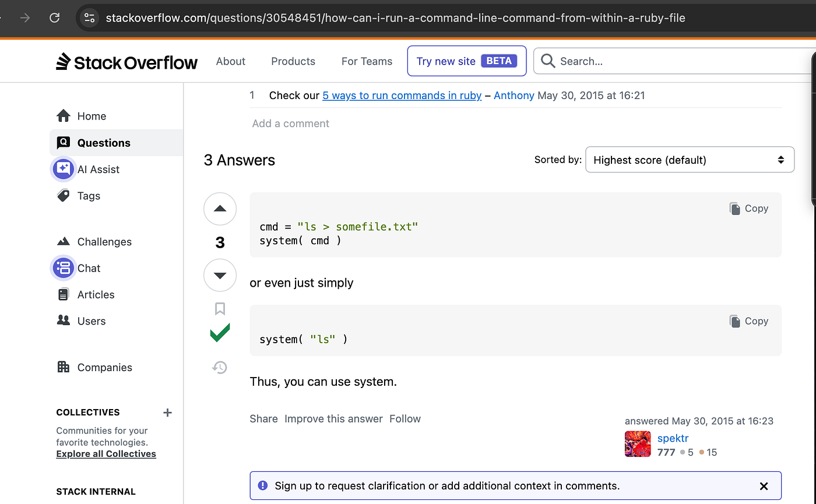The width and height of the screenshot is (816, 504).
Task: Click into the Search field
Action: click(676, 61)
